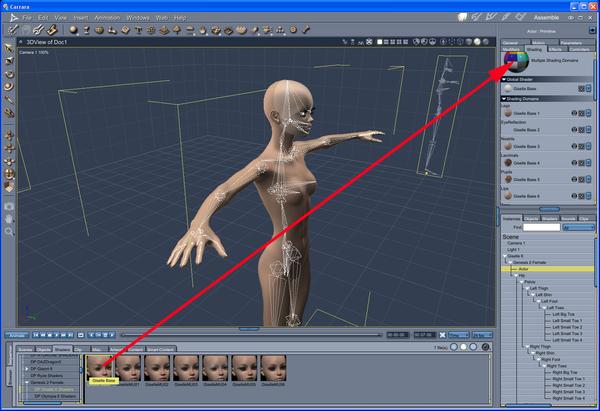
Task: Select the camera render tool on left
Action: coord(9,207)
